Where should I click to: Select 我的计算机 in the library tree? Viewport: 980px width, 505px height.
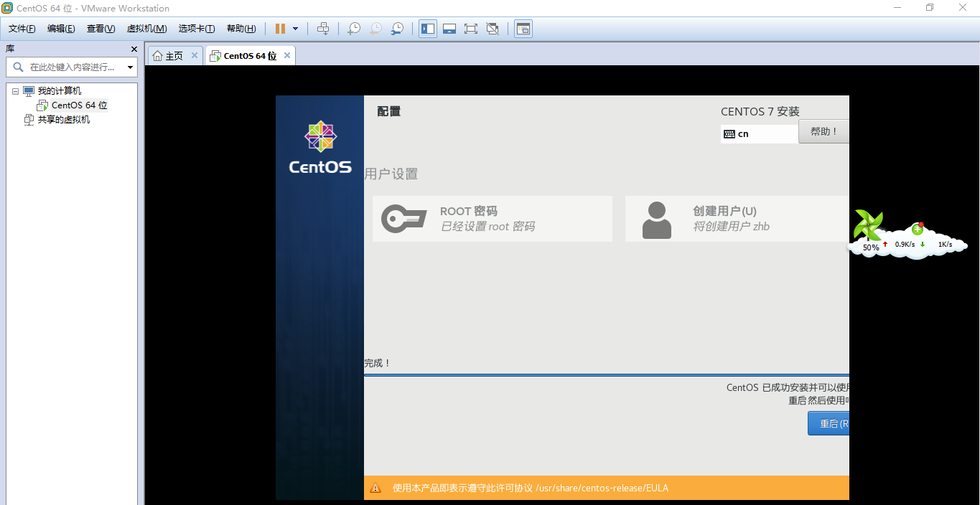click(x=59, y=91)
